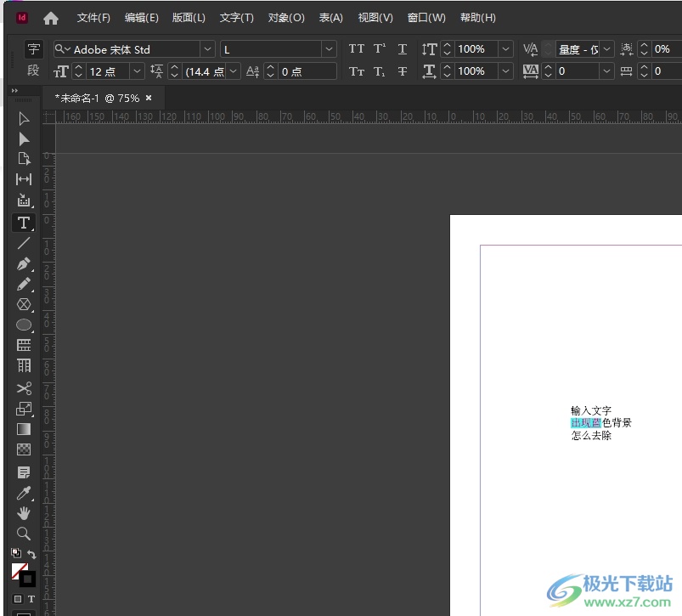Open the Adobe 宋体 Std font dropdown
The height and width of the screenshot is (616, 682).
click(x=207, y=49)
